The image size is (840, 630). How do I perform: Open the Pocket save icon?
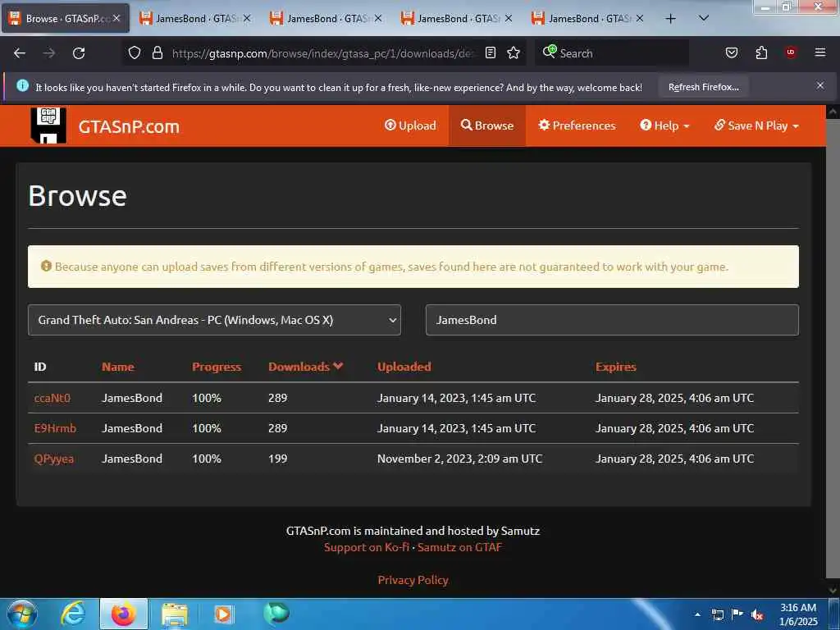[x=731, y=52]
